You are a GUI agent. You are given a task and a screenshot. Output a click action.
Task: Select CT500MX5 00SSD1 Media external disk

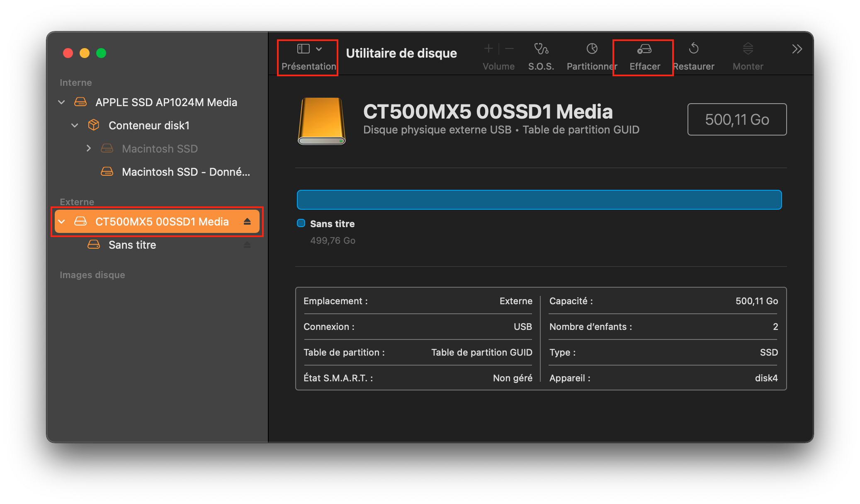157,221
